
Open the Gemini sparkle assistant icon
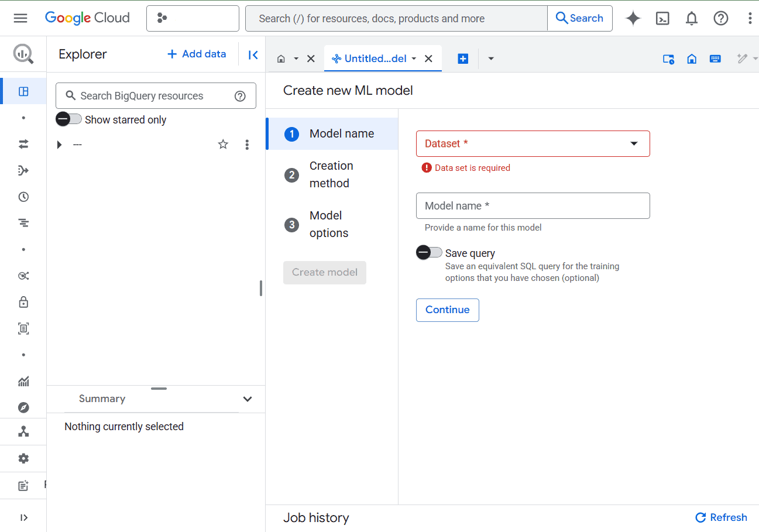click(x=633, y=18)
